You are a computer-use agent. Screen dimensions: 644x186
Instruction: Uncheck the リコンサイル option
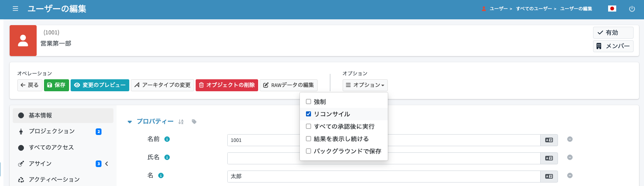(x=308, y=114)
